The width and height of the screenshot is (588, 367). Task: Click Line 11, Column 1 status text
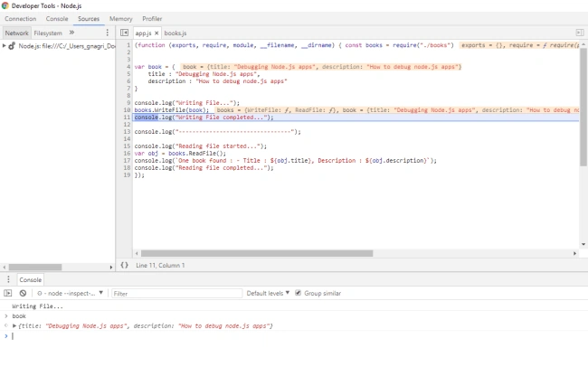tap(160, 266)
